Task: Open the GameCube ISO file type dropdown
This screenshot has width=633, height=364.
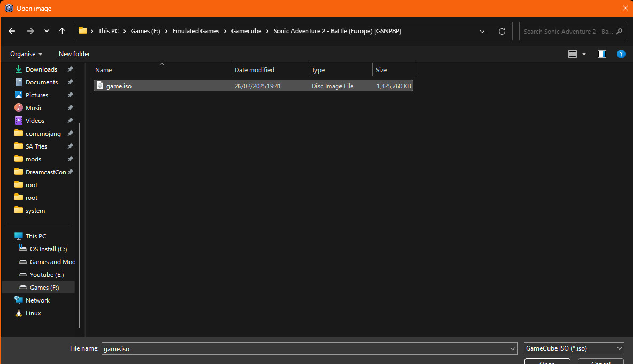Action: click(574, 348)
